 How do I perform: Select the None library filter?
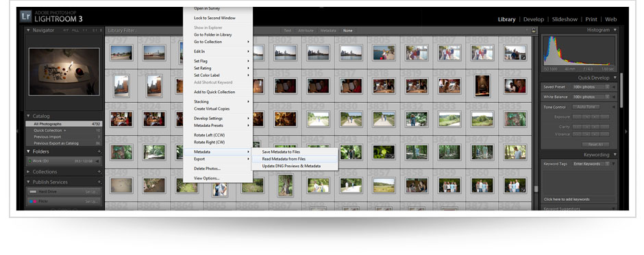(348, 30)
